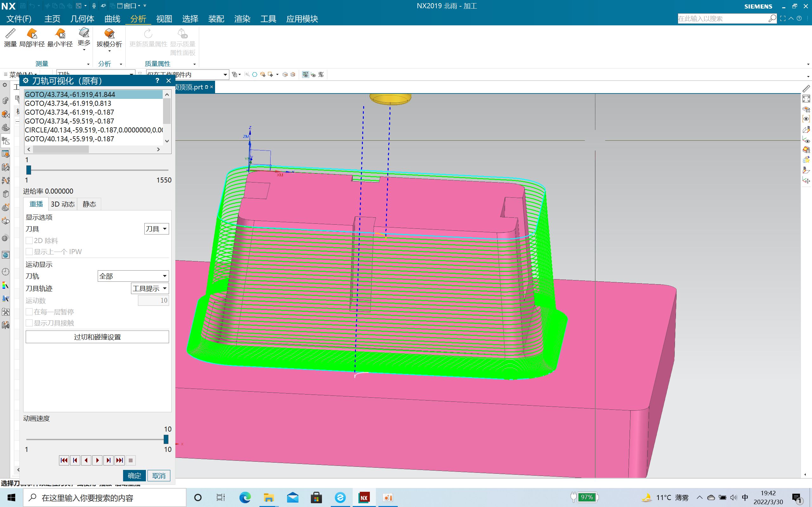Open the Local Radius (局部半径) analysis tool
Image resolution: width=812 pixels, height=507 pixels.
click(x=32, y=34)
